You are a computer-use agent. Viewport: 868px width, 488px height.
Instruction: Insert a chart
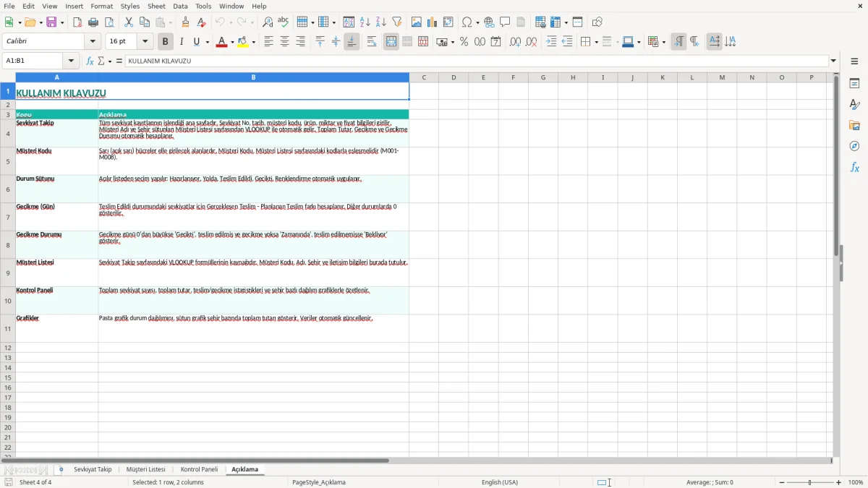pyautogui.click(x=433, y=22)
